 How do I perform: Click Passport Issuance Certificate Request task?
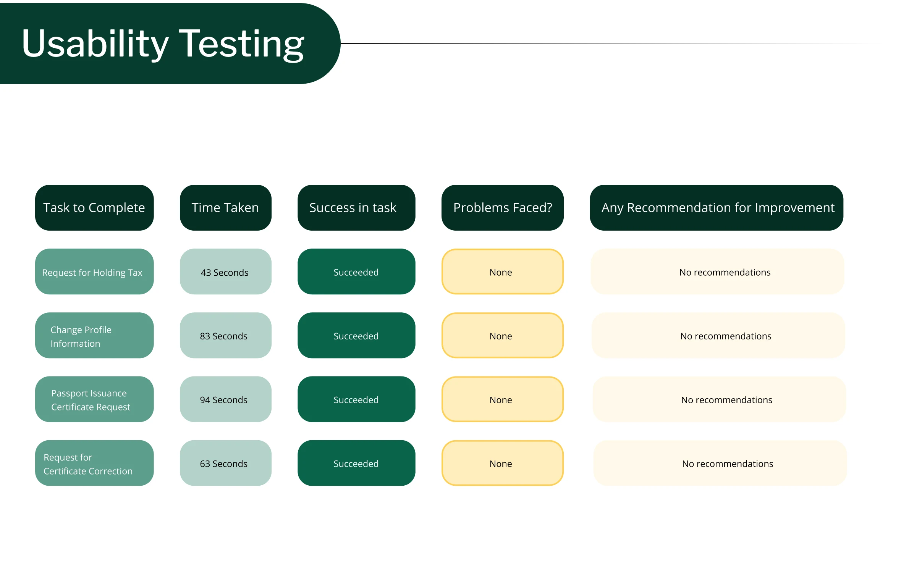pos(94,399)
